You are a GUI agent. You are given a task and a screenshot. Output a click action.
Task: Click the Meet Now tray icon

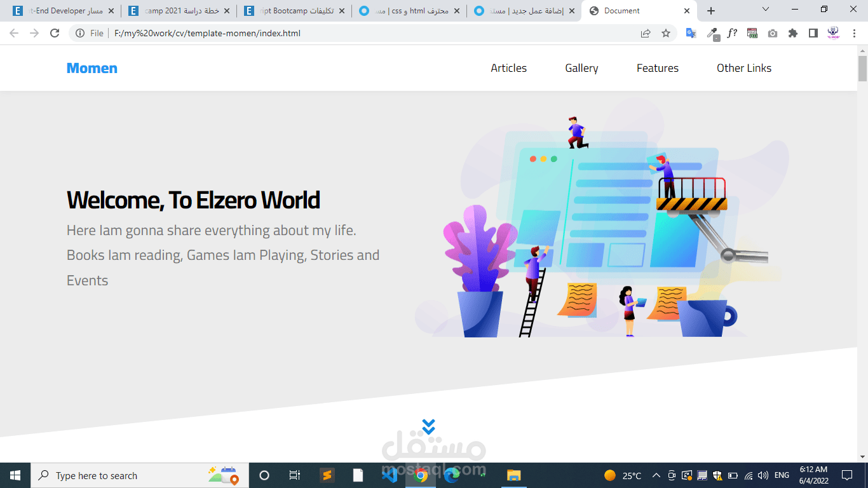click(x=672, y=475)
